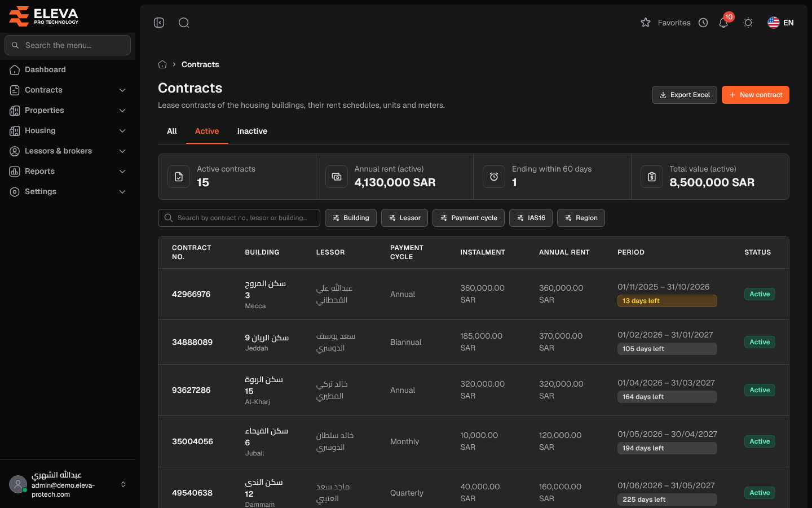Click the Contracts document icon in sidebar
812x508 pixels.
pyautogui.click(x=15, y=90)
